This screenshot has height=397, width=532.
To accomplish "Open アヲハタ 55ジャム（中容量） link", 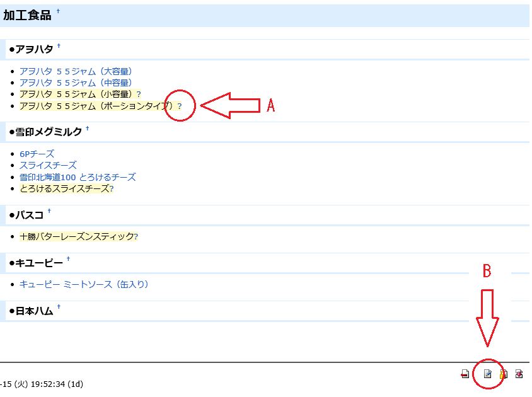I will (x=76, y=83).
